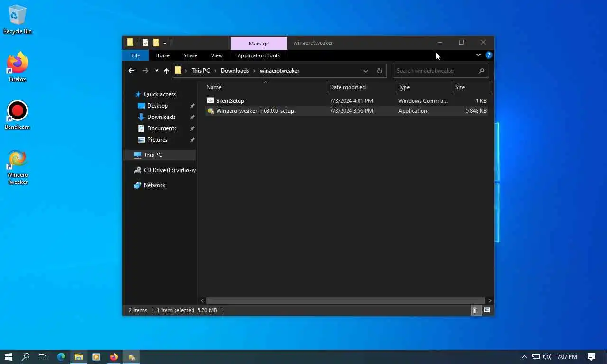This screenshot has height=364, width=607.
Task: Open the volume tray icon
Action: pyautogui.click(x=547, y=357)
